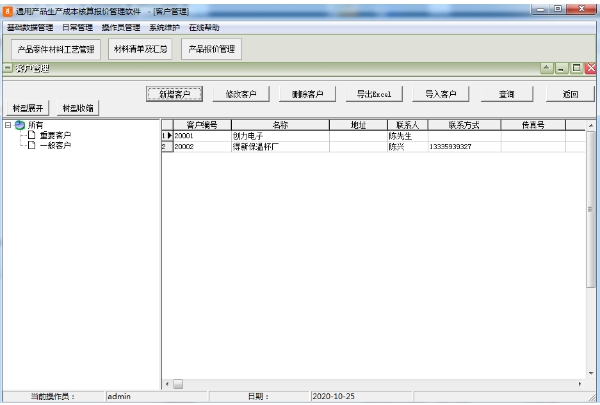Click the horizontal scrollbar left arrow

[x=167, y=384]
